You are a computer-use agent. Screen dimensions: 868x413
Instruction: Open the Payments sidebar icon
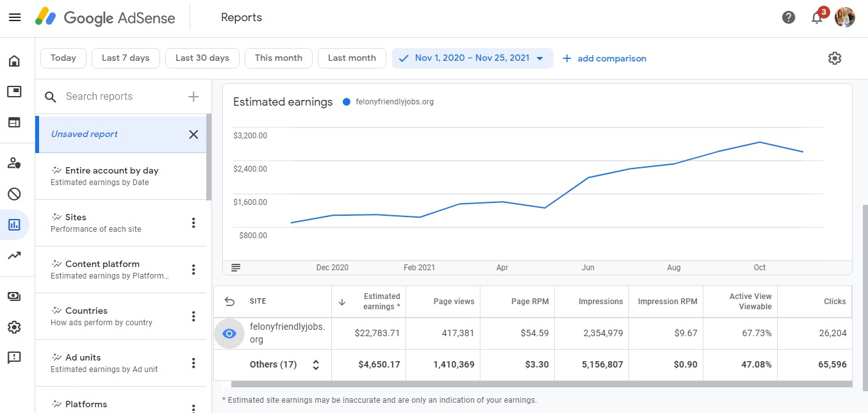tap(14, 296)
